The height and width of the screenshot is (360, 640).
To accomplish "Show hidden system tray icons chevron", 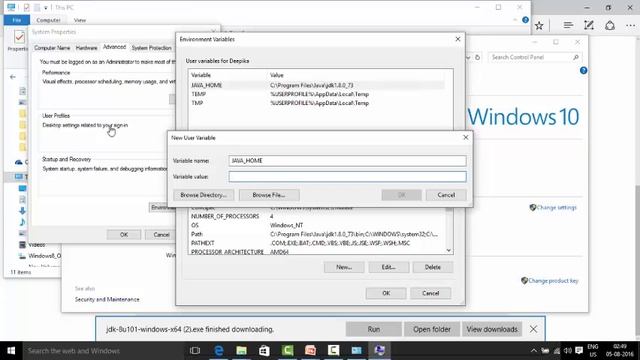I will tap(533, 351).
